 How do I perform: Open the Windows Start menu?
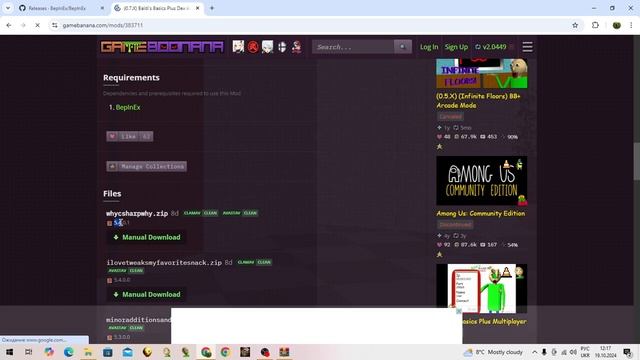tap(9, 352)
